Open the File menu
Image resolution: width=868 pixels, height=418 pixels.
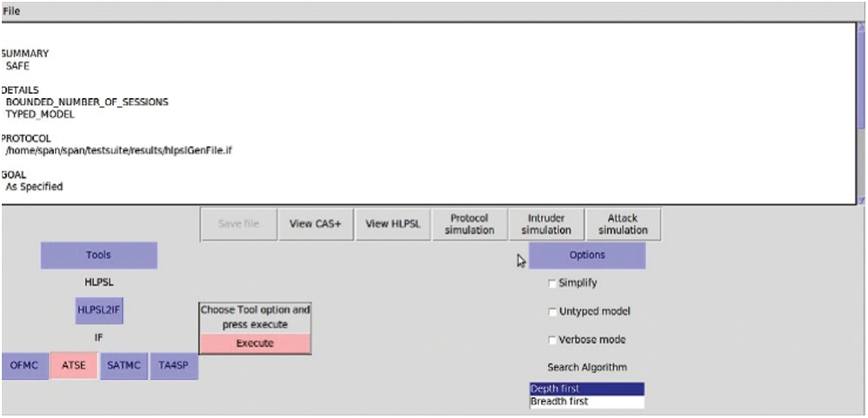coord(11,11)
